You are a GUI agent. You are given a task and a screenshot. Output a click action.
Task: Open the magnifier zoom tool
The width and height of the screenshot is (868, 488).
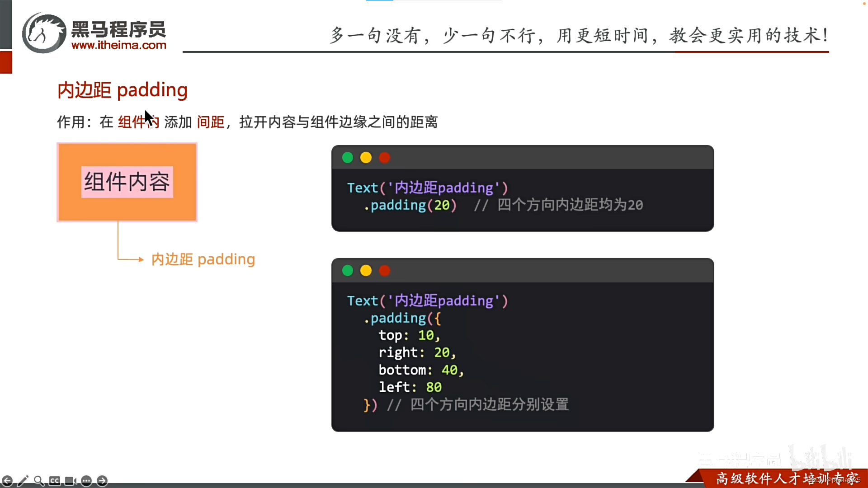point(39,481)
